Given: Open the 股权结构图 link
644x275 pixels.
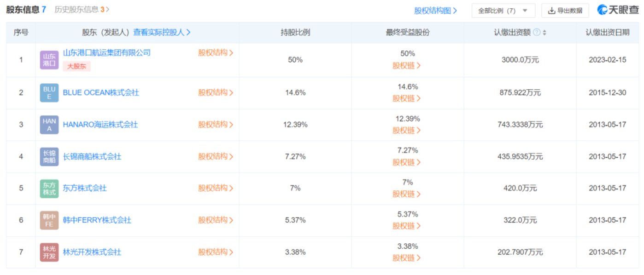Looking at the screenshot, I should click(x=435, y=11).
